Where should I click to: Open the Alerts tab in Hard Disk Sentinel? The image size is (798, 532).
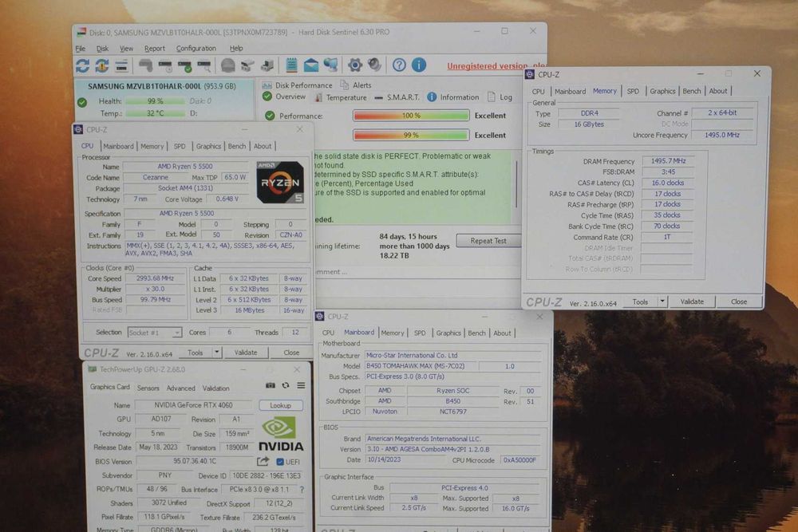click(x=356, y=85)
